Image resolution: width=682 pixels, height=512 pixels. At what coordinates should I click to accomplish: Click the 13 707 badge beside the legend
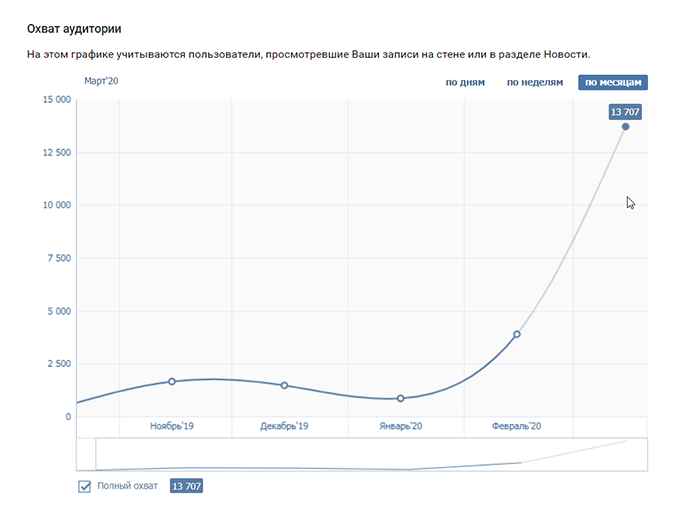(x=187, y=486)
